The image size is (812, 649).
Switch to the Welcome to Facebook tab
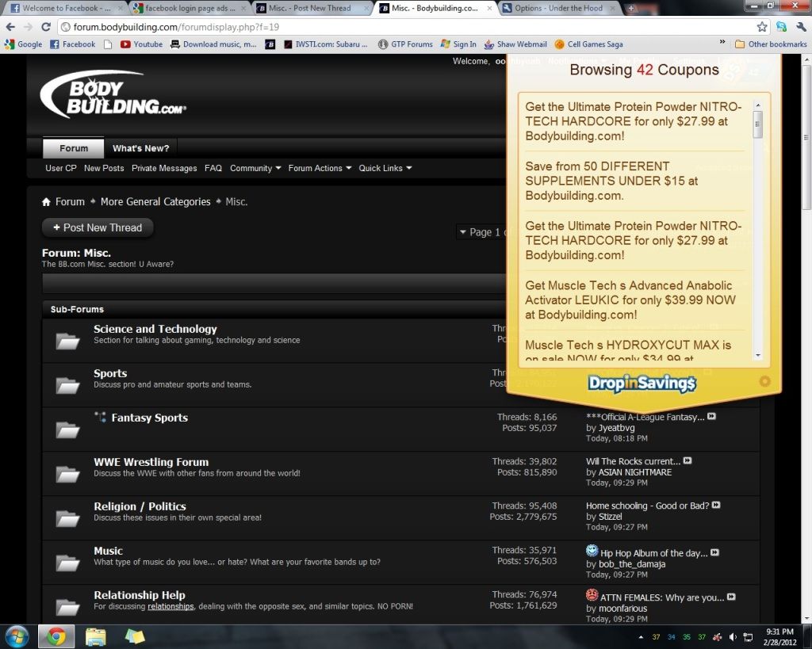[67, 8]
